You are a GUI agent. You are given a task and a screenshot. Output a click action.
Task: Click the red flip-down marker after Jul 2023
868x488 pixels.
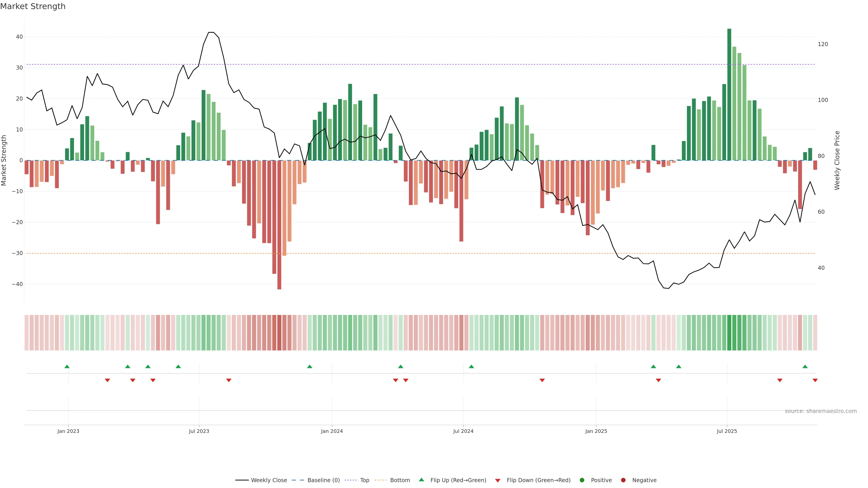click(x=229, y=380)
